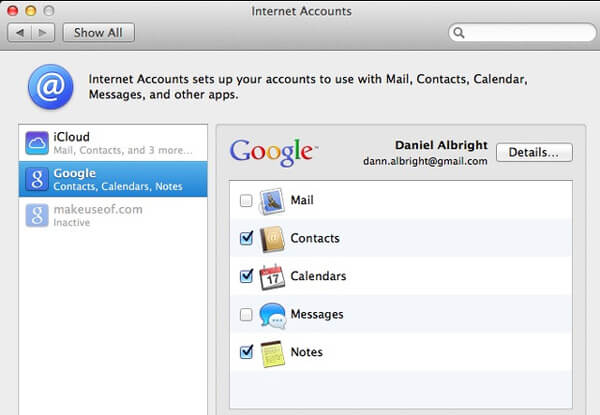Enable the Mail checkbox

(x=246, y=200)
